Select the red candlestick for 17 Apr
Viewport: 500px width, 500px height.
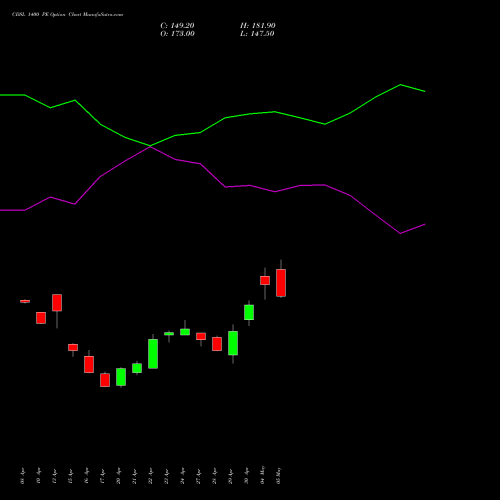[105, 380]
